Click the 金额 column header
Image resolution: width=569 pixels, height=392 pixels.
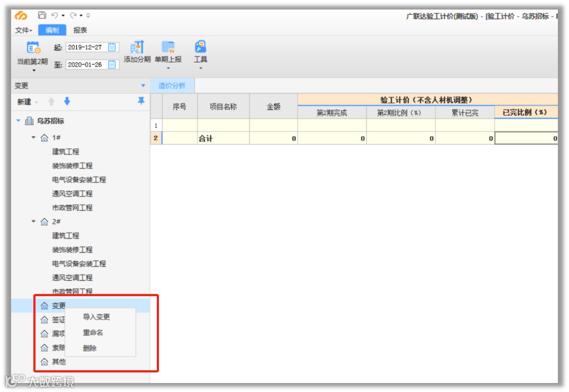pyautogui.click(x=273, y=106)
